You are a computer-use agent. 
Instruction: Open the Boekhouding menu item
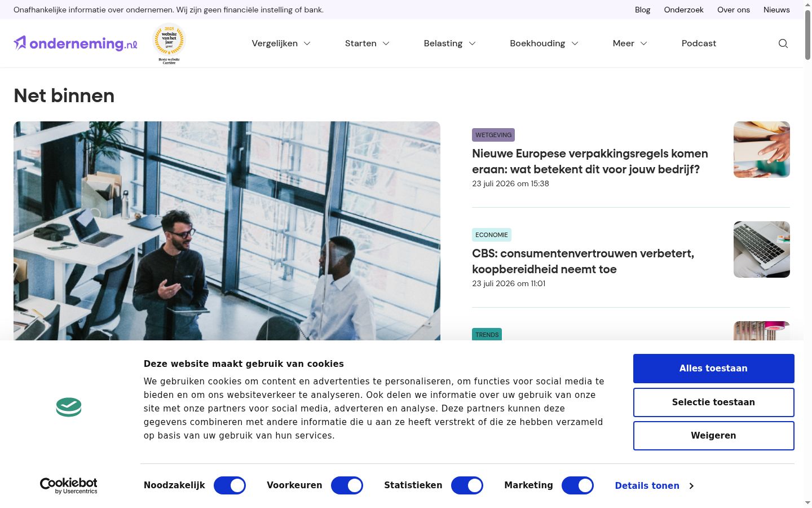click(537, 43)
